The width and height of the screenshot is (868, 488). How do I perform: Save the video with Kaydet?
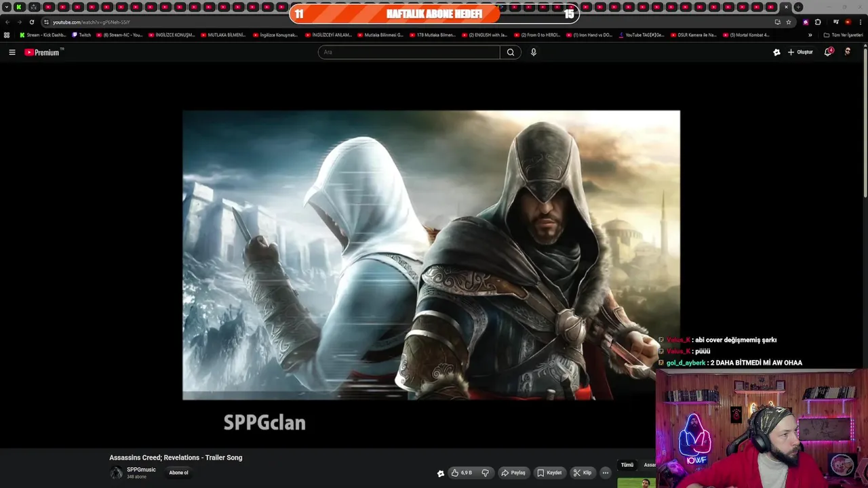click(549, 472)
